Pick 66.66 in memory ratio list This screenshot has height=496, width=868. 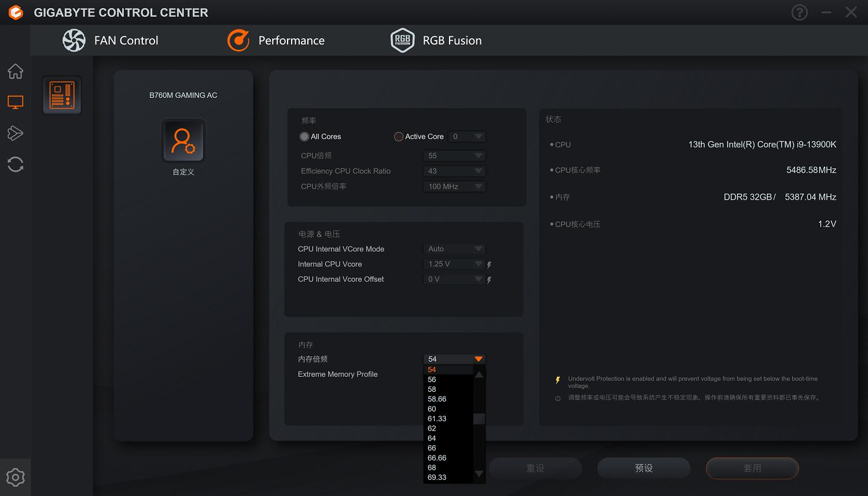click(x=437, y=458)
